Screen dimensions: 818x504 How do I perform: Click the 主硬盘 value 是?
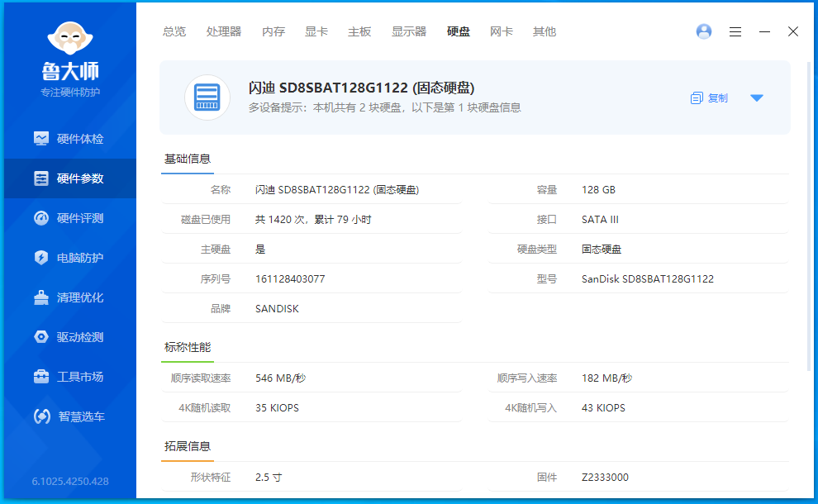[x=260, y=250]
